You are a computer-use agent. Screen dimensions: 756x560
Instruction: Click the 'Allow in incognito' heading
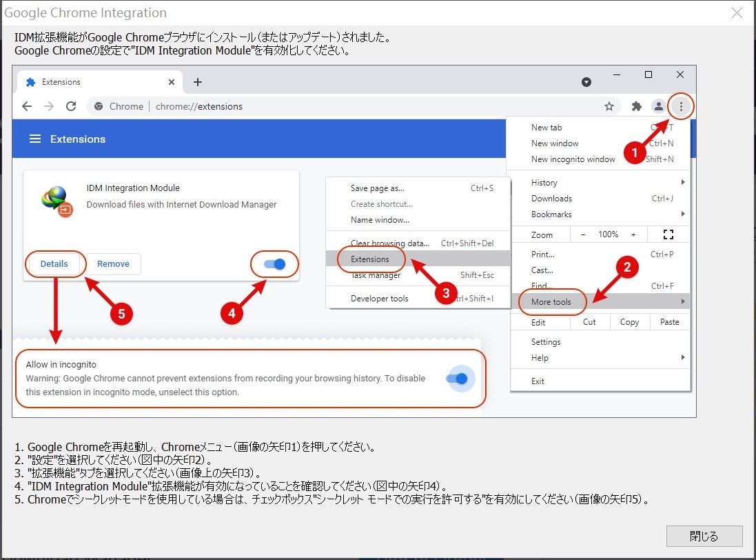(61, 365)
